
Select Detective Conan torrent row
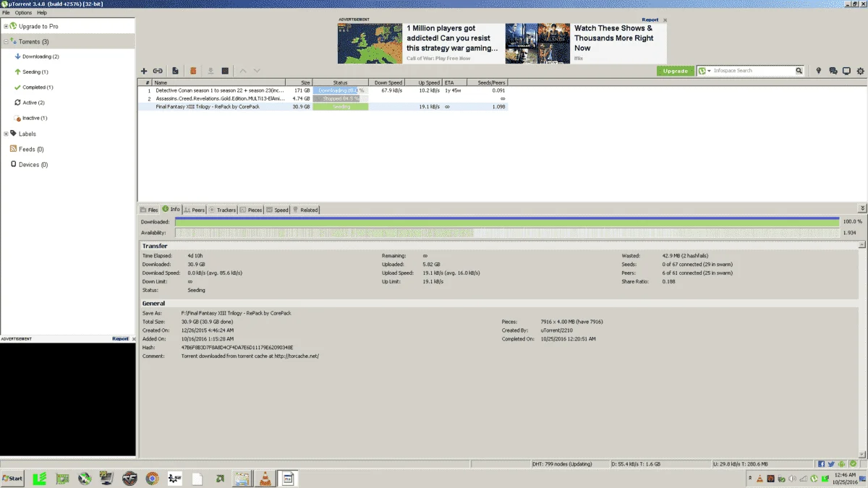coord(323,90)
